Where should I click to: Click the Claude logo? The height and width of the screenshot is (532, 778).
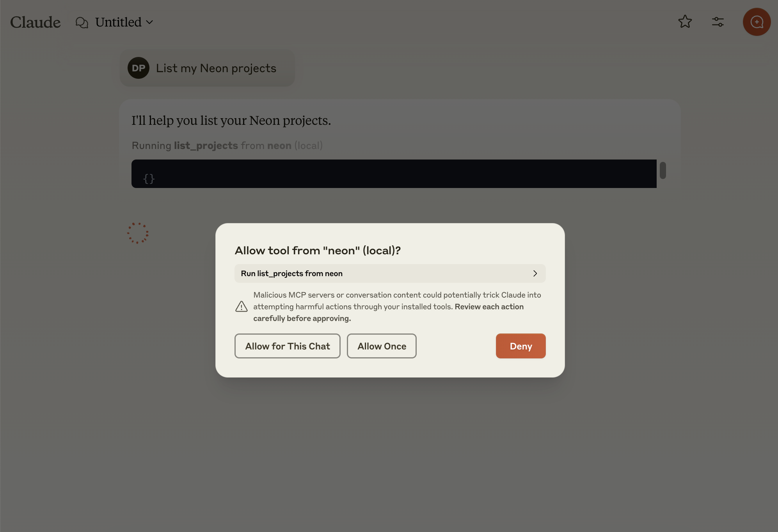click(36, 22)
